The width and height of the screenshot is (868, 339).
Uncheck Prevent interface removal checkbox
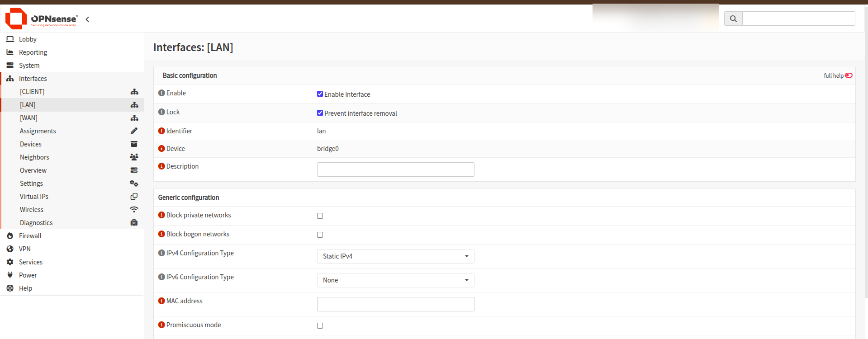tap(320, 113)
